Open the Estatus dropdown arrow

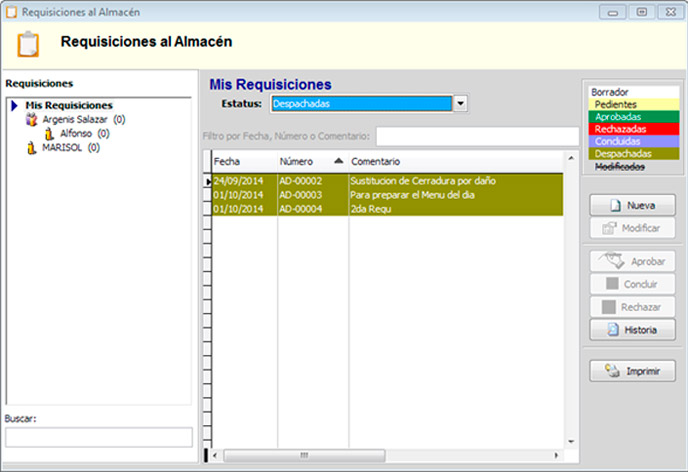pyautogui.click(x=461, y=103)
